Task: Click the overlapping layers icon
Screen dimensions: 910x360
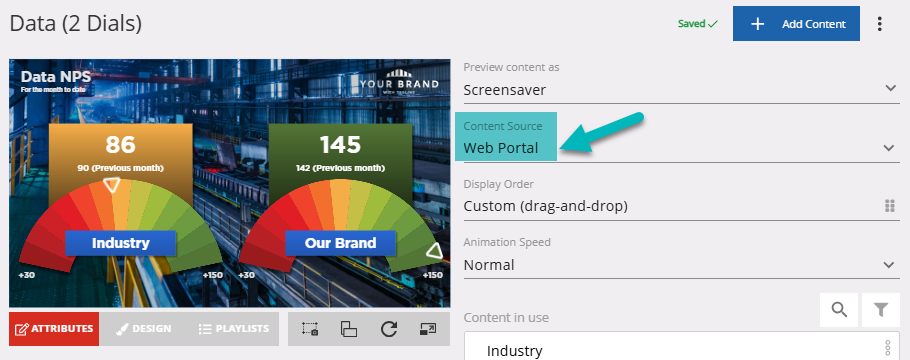Action: coord(349,329)
